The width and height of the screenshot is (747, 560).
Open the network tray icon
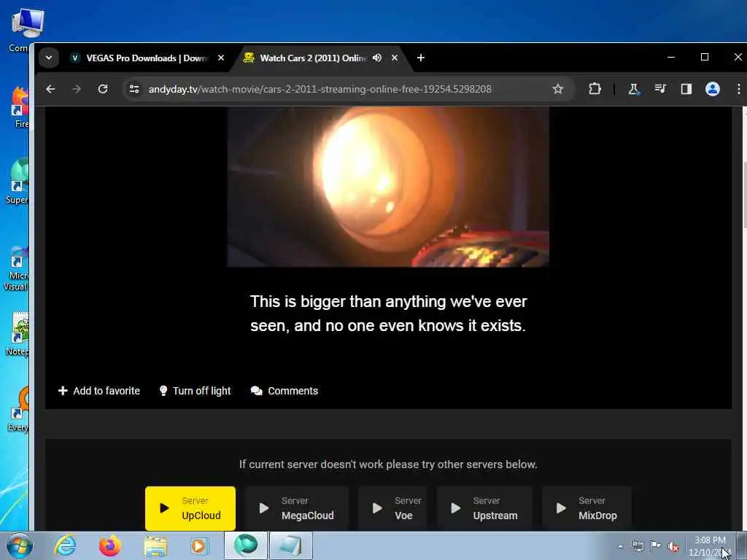pos(638,546)
